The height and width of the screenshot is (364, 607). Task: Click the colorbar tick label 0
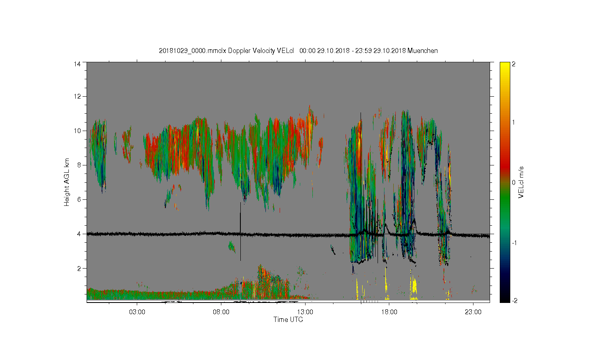[514, 182]
